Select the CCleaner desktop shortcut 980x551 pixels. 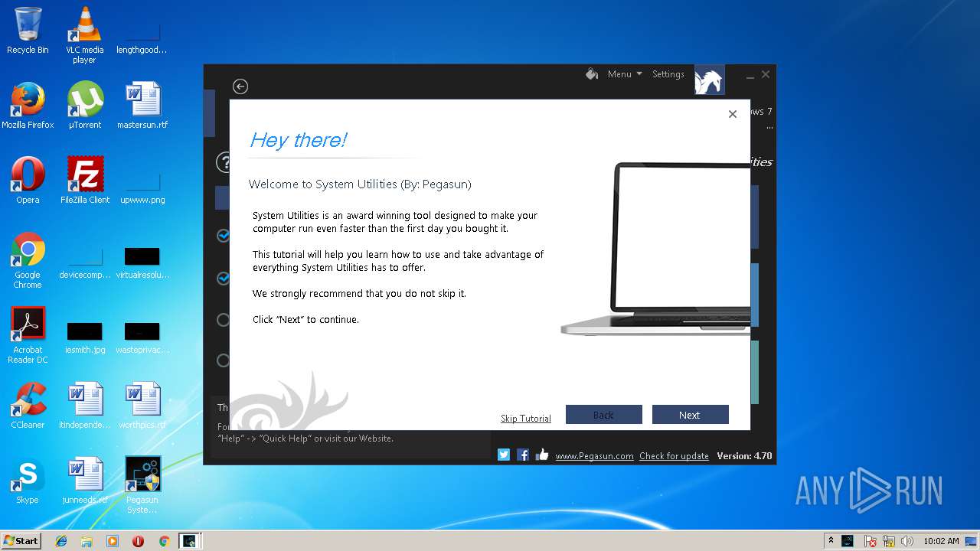[28, 406]
